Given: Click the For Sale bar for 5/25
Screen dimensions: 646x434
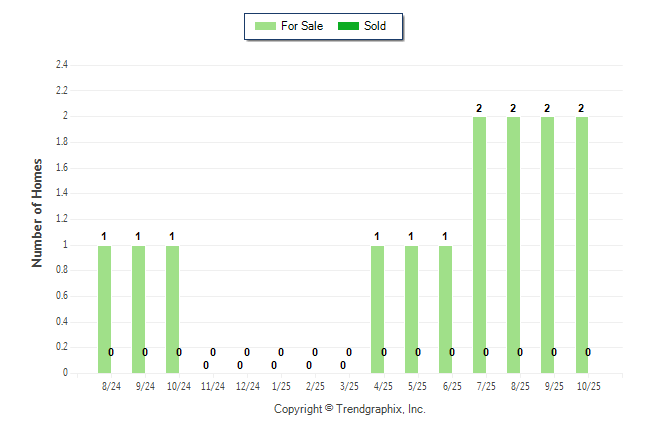Looking at the screenshot, I should pos(411,308).
